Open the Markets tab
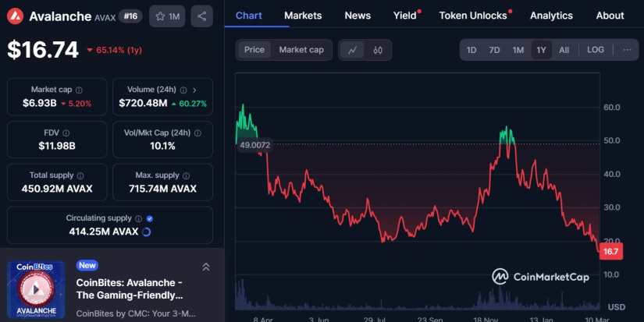Image resolution: width=644 pixels, height=322 pixels. tap(303, 16)
